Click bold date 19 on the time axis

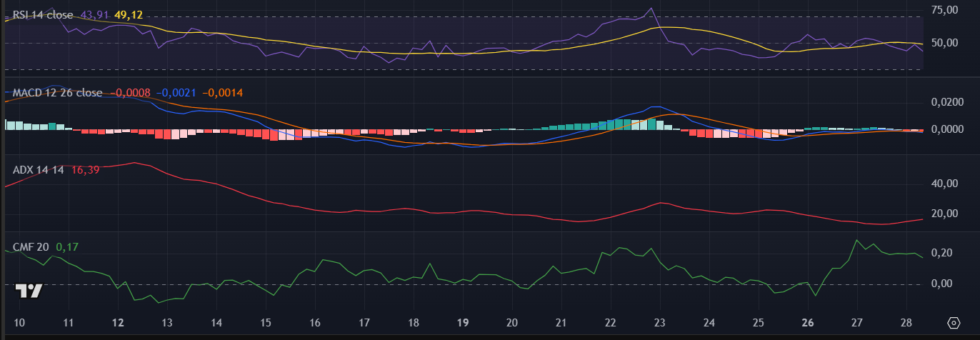(463, 322)
